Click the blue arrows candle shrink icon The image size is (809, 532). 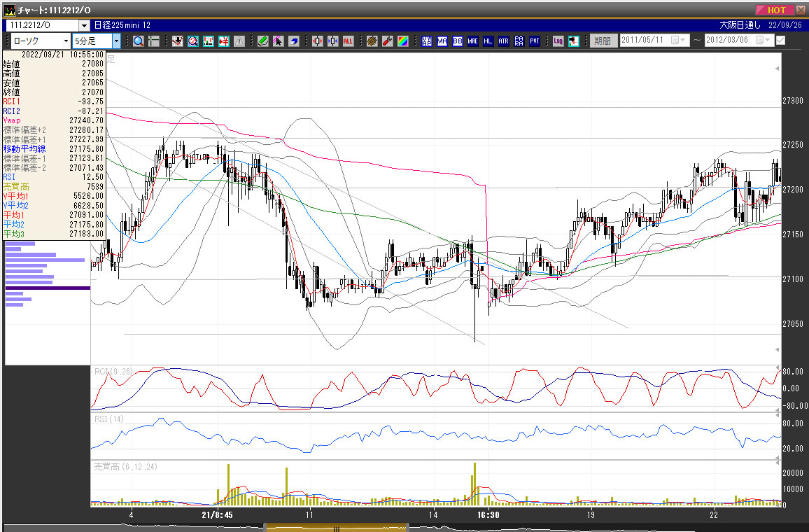click(x=333, y=41)
